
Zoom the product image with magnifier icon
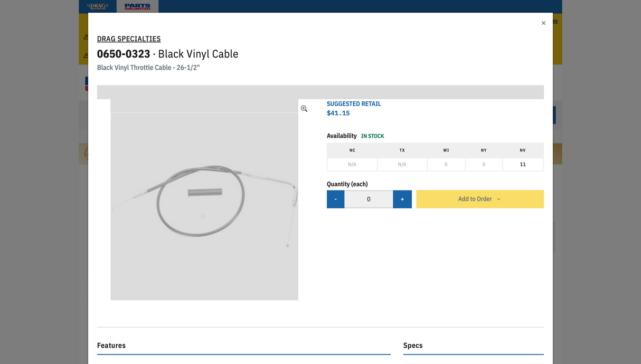pyautogui.click(x=304, y=109)
